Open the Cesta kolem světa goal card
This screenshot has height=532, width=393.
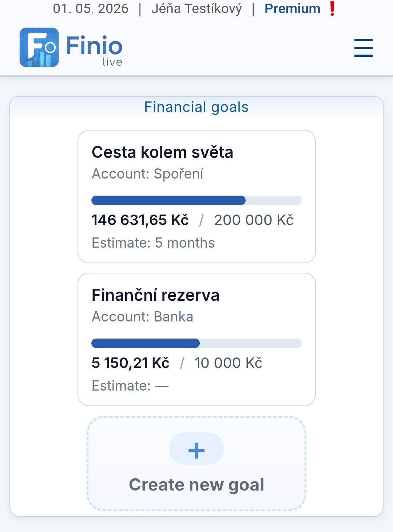pyautogui.click(x=196, y=196)
